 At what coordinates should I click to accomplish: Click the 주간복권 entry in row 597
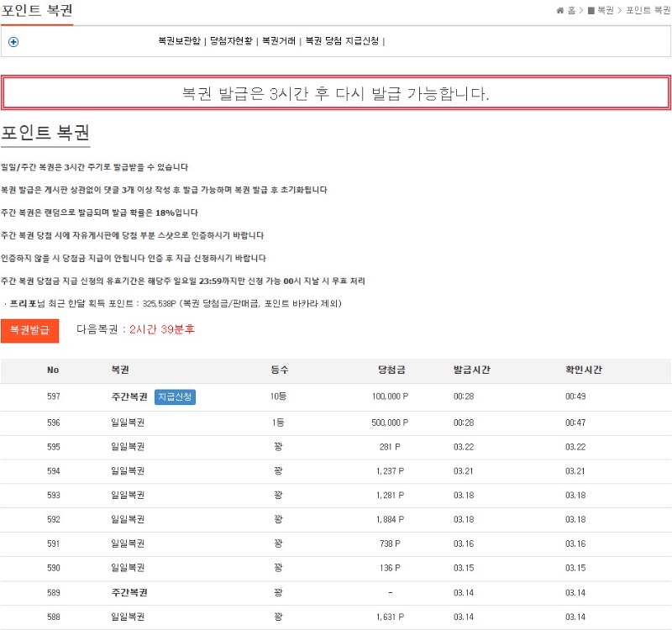[129, 396]
